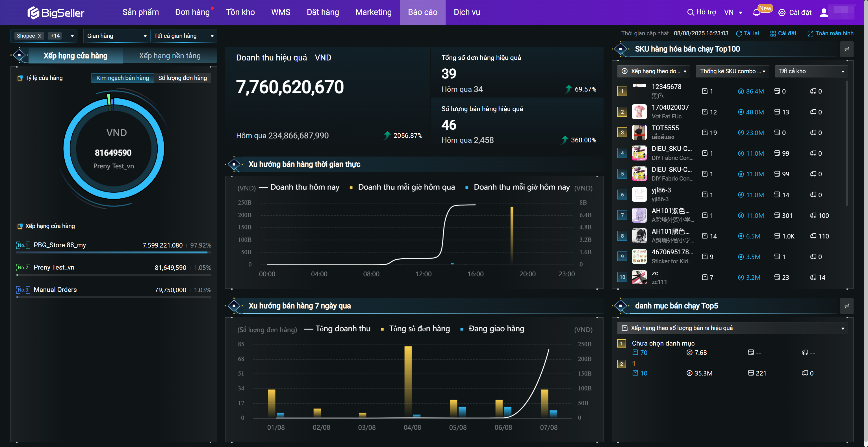
Task: Click the notification bell icon
Action: point(756,13)
